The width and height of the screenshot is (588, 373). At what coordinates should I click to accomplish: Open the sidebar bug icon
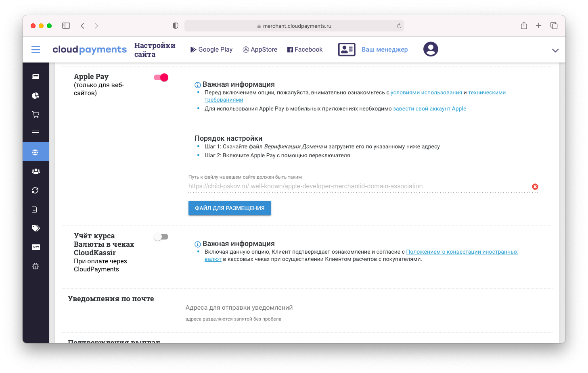point(36,266)
